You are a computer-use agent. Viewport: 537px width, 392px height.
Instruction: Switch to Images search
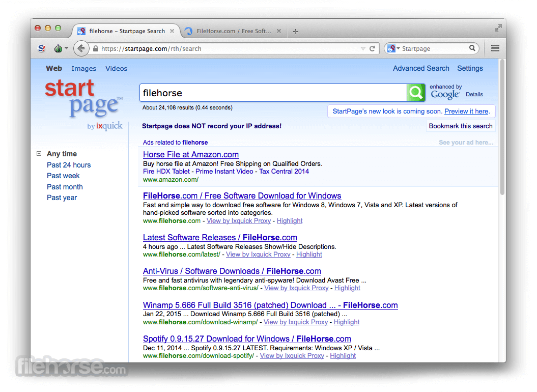click(83, 69)
